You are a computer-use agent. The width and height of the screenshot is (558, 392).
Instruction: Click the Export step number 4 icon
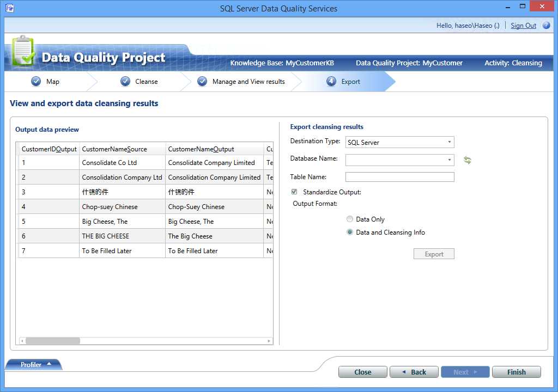pos(331,82)
